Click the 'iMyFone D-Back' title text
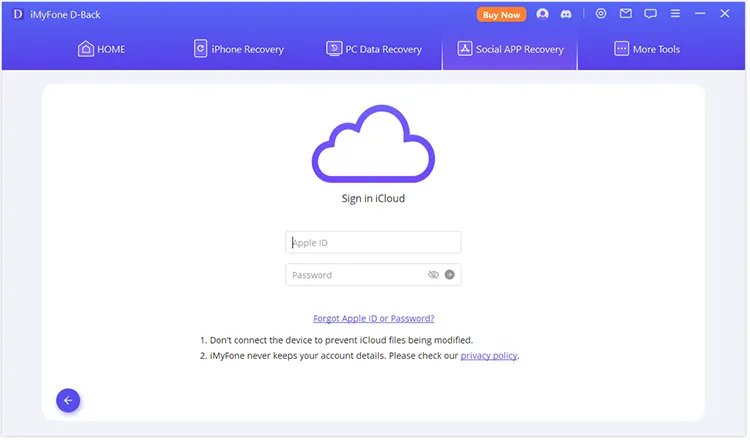The image size is (750, 440). pos(66,15)
